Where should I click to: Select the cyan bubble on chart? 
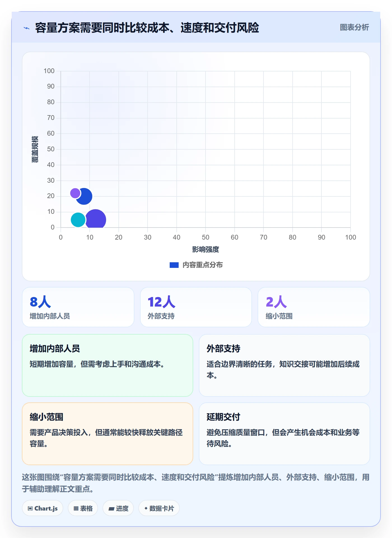78,220
